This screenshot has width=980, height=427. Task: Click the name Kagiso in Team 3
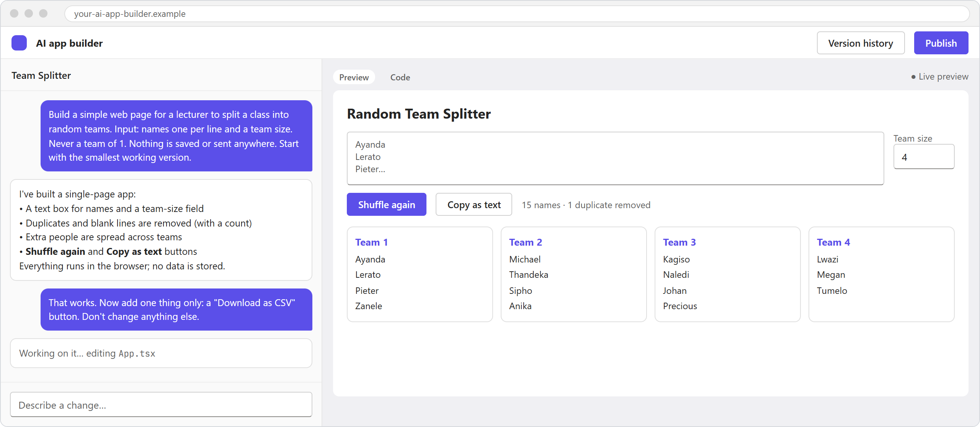click(676, 259)
